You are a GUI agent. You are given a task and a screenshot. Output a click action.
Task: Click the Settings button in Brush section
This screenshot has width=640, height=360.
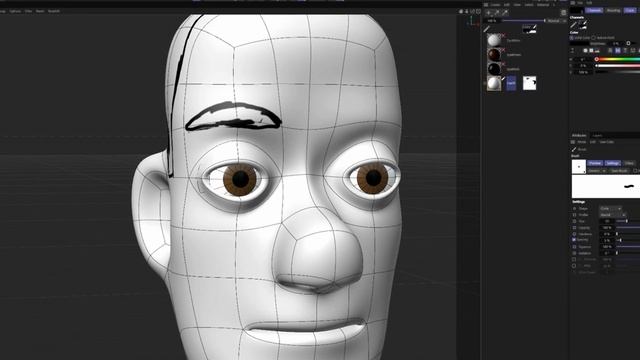pos(613,163)
